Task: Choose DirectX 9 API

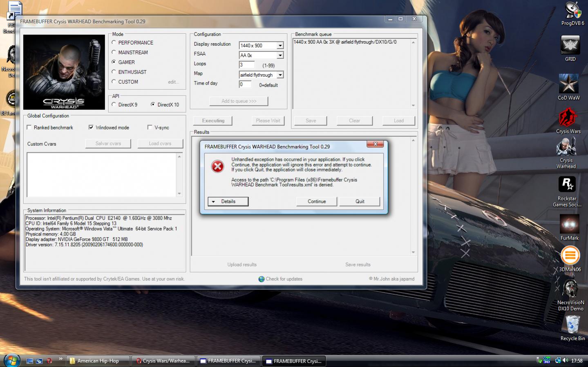Action: pos(114,105)
